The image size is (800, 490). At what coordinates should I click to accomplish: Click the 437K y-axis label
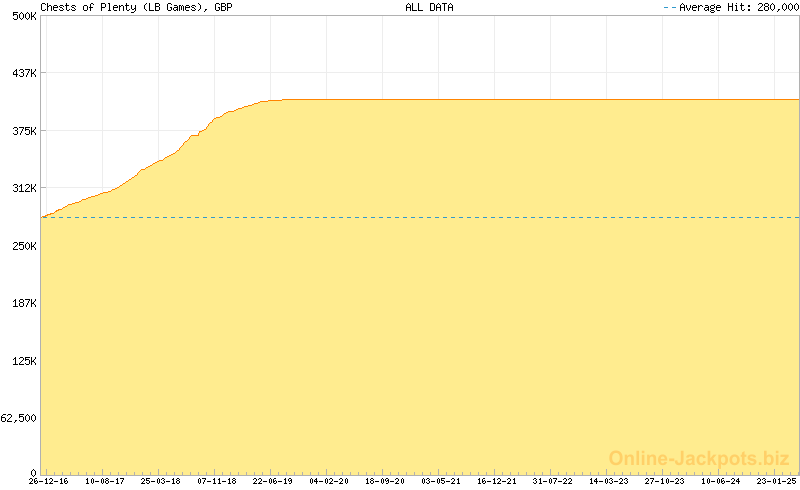point(24,73)
